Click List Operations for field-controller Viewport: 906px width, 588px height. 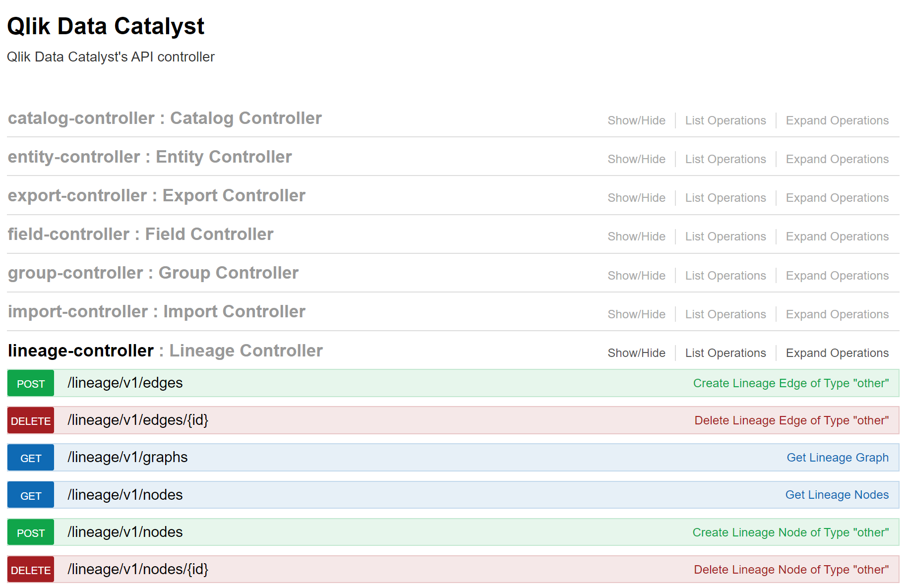(725, 236)
